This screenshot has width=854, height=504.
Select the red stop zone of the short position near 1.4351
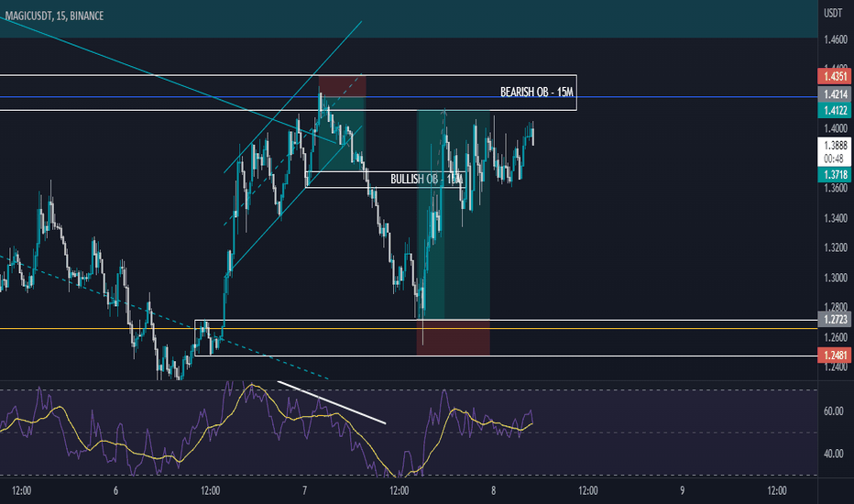point(342,85)
